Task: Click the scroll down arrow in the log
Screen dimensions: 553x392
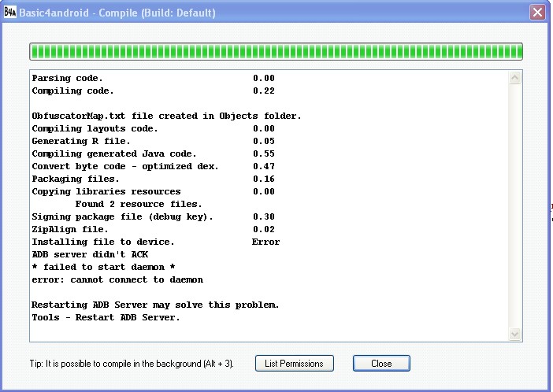Action: (x=515, y=334)
